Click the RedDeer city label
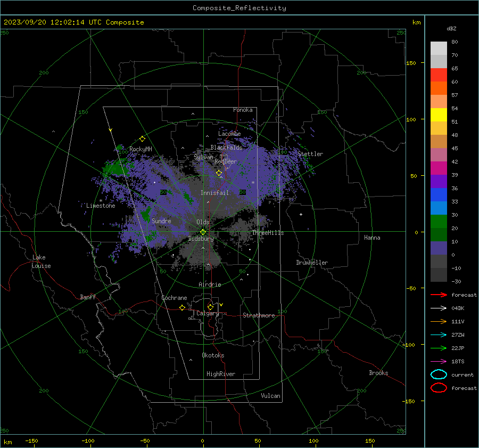The height and width of the screenshot is (448, 479). [x=226, y=161]
